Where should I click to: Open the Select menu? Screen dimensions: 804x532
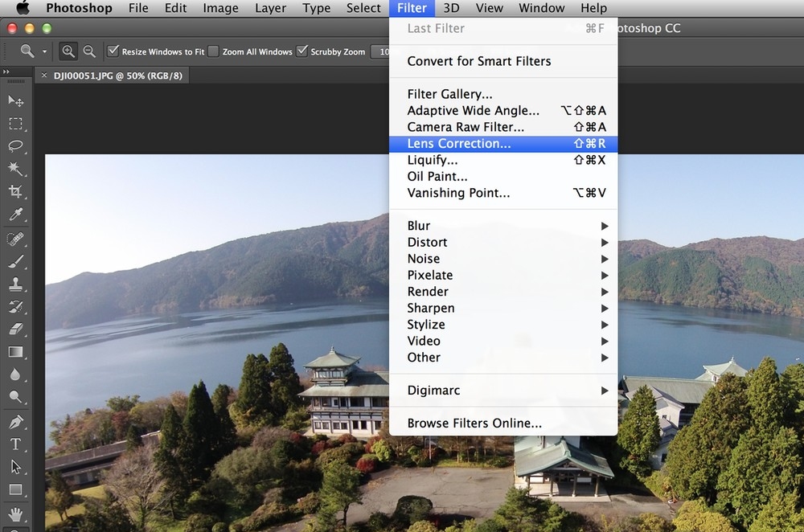click(363, 8)
